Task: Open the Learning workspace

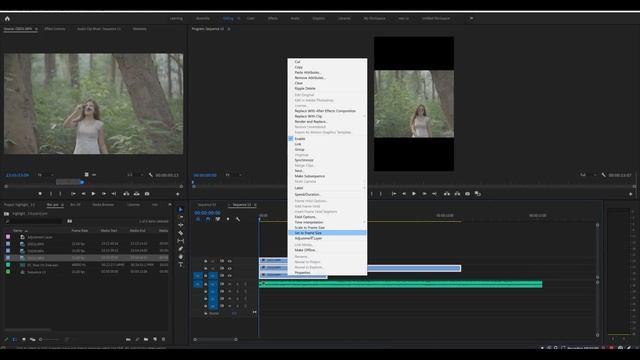Action: pyautogui.click(x=176, y=18)
